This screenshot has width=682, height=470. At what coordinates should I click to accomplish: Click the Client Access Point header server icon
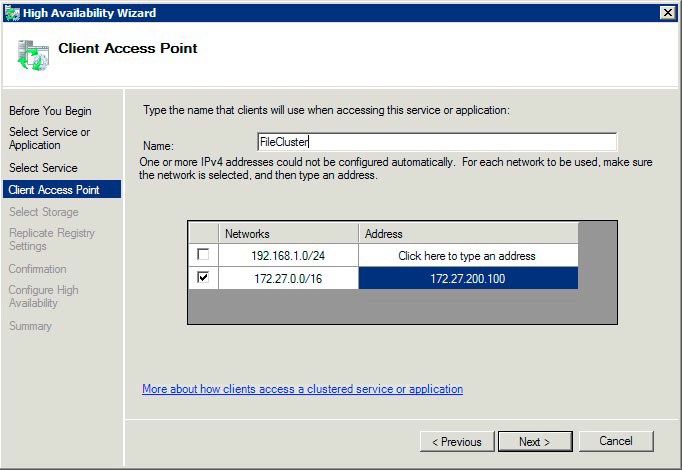(33, 55)
